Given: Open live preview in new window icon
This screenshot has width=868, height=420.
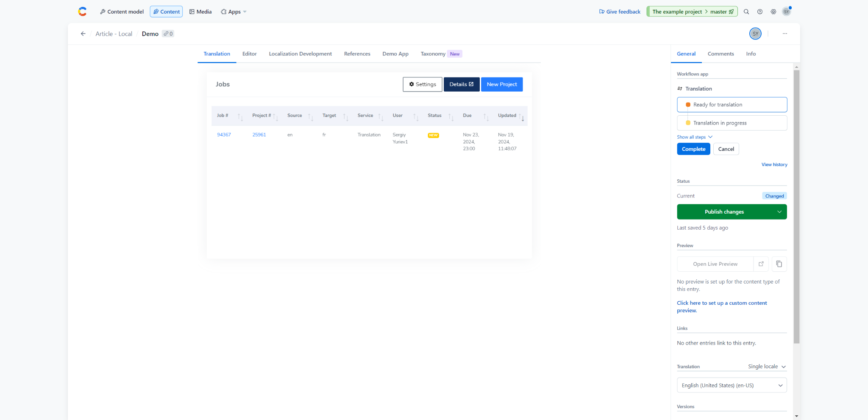Looking at the screenshot, I should tap(761, 264).
